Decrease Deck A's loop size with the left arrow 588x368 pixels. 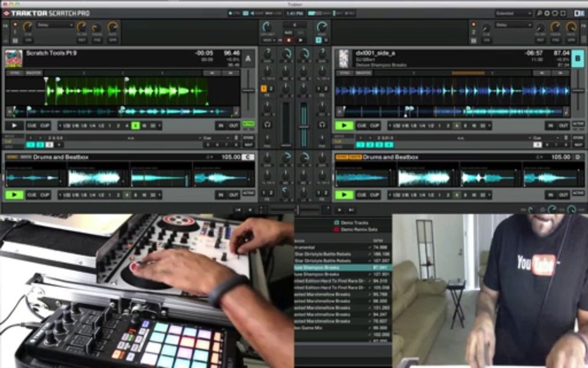(x=60, y=126)
